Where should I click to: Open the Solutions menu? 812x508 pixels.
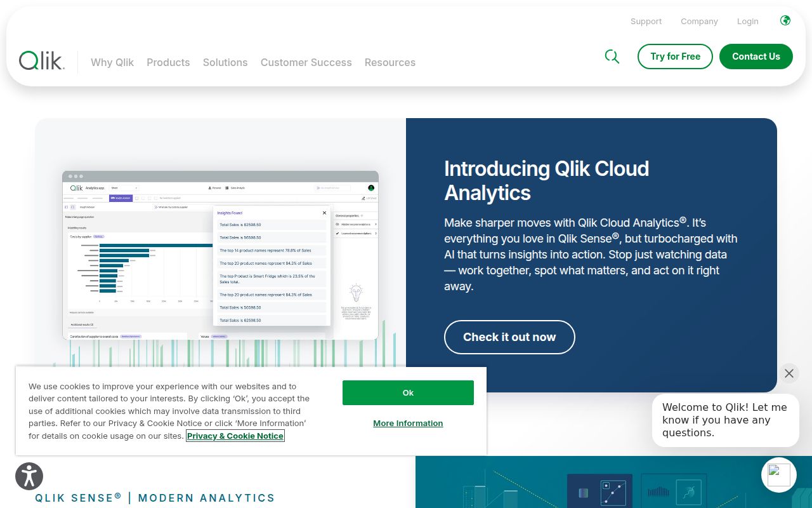pyautogui.click(x=225, y=62)
